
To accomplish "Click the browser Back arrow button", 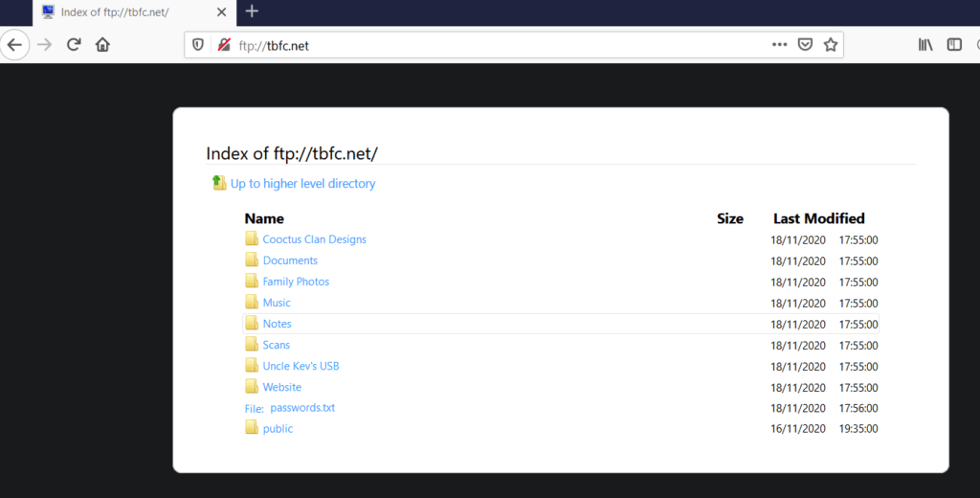I will 14,45.
